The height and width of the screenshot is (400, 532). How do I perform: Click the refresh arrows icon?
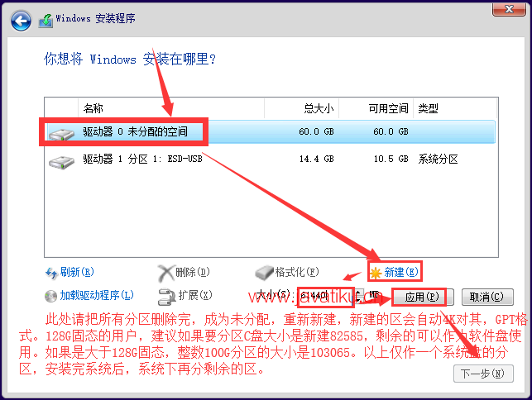51,273
